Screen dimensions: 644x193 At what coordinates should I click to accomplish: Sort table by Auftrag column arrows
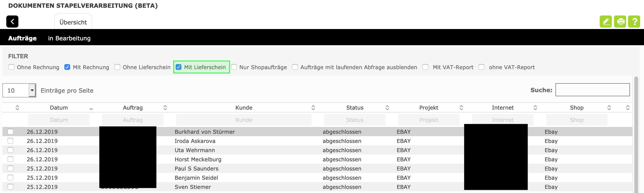click(x=165, y=107)
